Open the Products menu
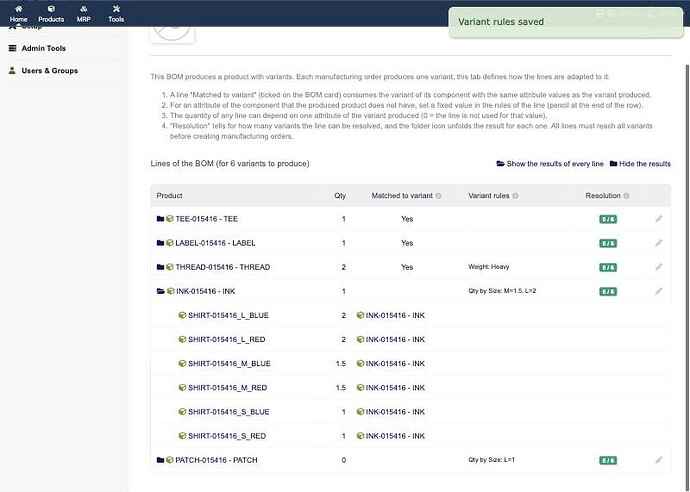 point(51,14)
